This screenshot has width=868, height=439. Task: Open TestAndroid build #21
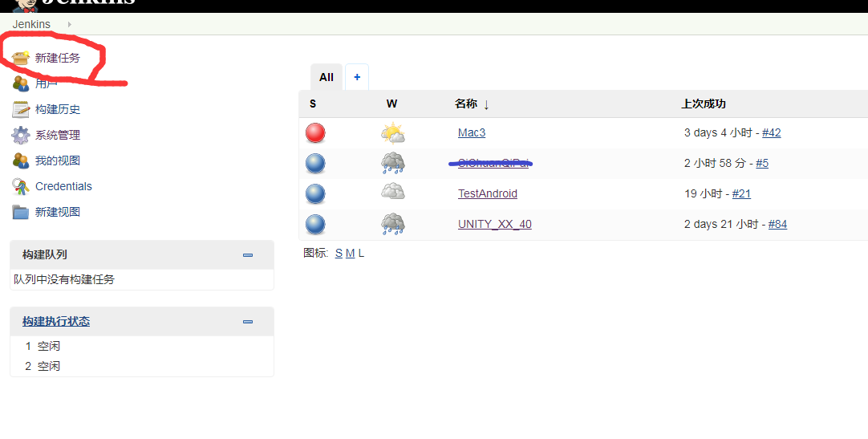pyautogui.click(x=741, y=193)
